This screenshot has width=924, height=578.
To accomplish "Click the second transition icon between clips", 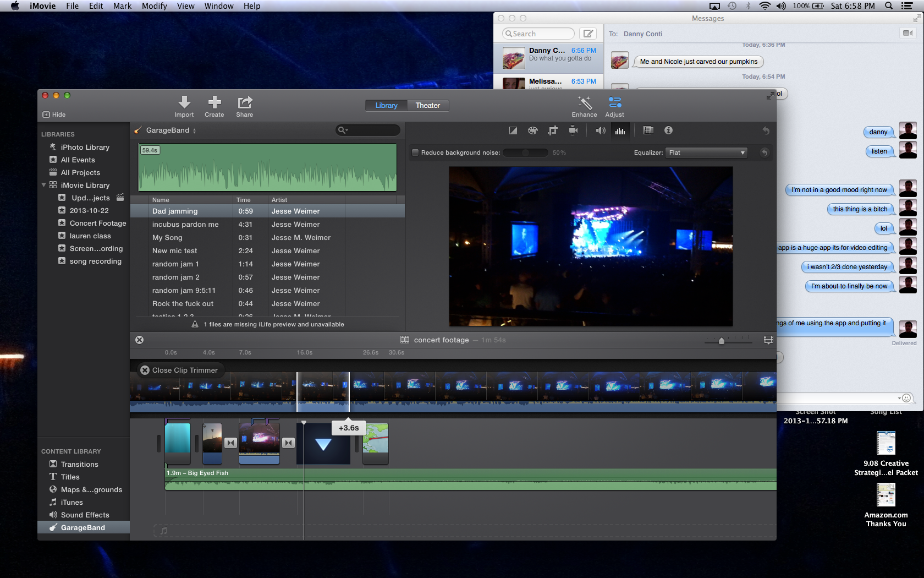I will (x=289, y=443).
